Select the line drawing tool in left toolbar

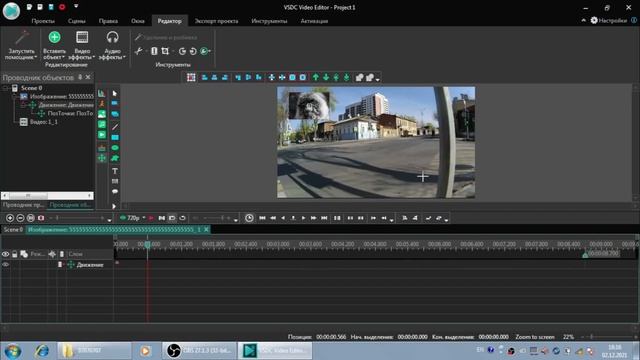[x=115, y=127]
